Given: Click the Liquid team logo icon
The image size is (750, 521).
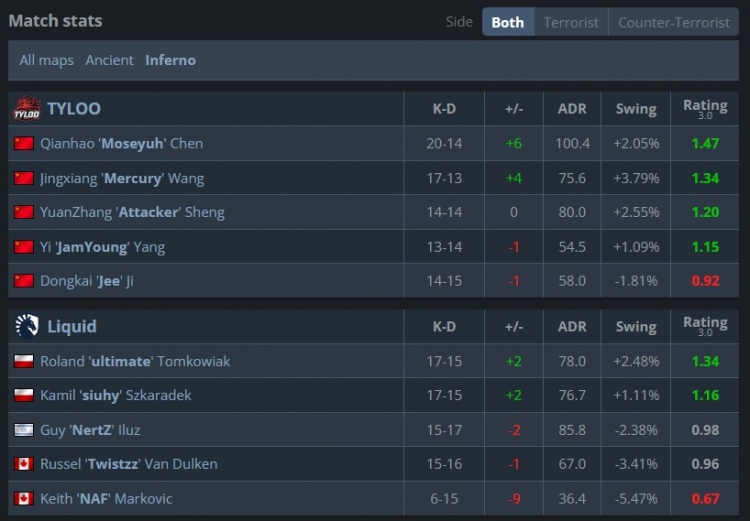Looking at the screenshot, I should pyautogui.click(x=27, y=326).
